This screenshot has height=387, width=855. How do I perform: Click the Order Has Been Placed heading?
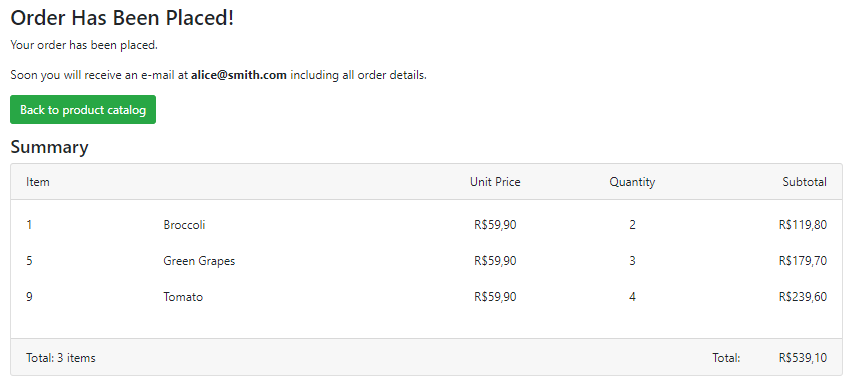pyautogui.click(x=122, y=18)
